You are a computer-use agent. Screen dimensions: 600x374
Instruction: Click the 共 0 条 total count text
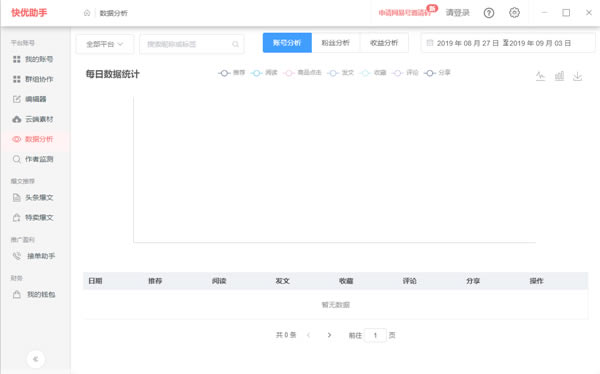[286, 335]
